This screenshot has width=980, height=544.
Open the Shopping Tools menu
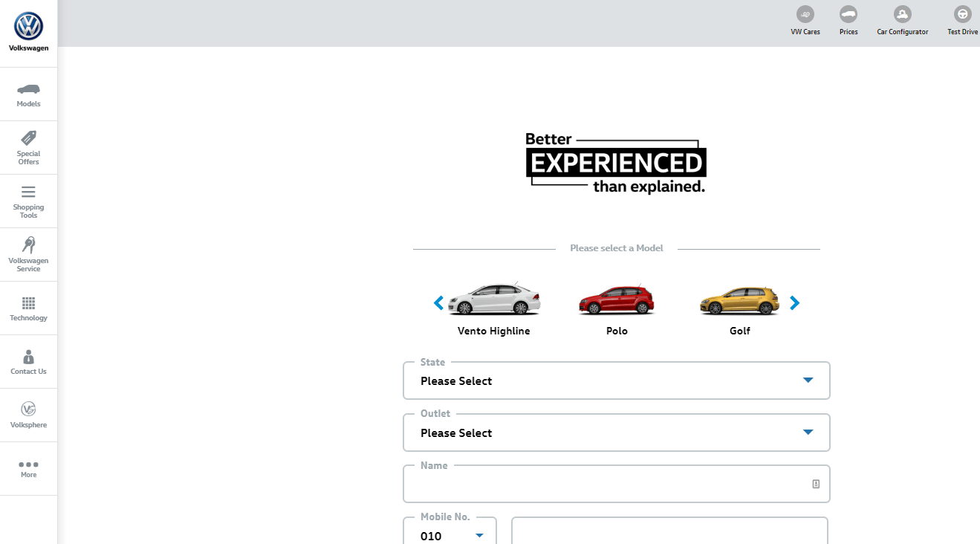coord(28,201)
